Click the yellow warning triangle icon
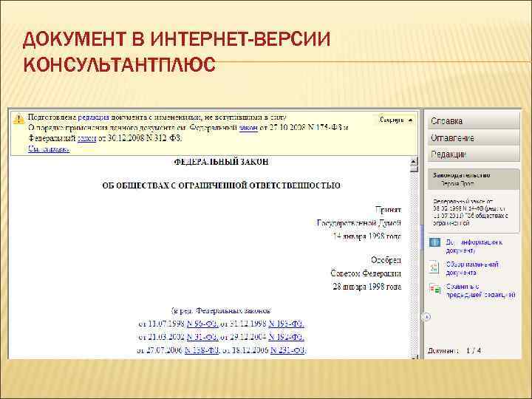The image size is (532, 399). pos(18,119)
